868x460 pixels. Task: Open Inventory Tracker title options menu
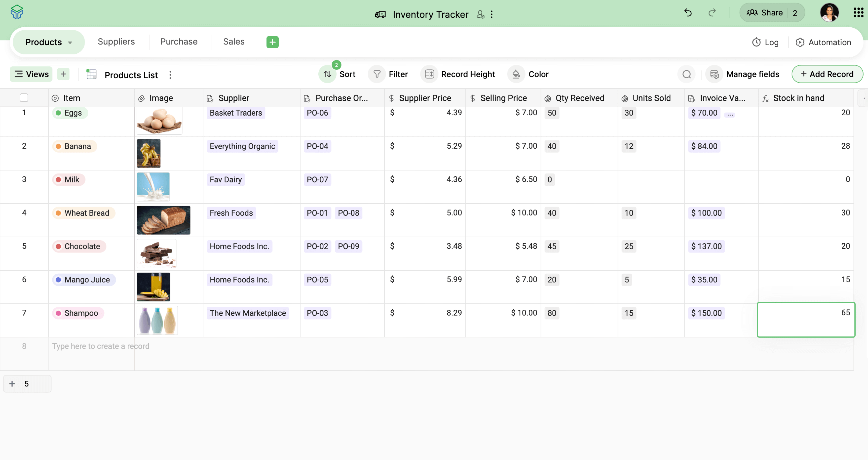coord(492,14)
